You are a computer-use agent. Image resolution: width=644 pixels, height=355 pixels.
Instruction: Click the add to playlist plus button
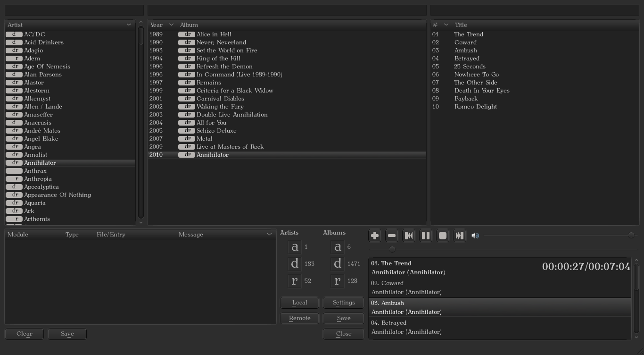(x=375, y=236)
